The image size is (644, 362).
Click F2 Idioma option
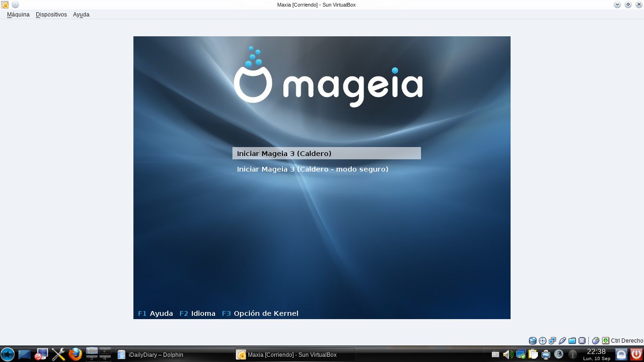click(x=198, y=313)
